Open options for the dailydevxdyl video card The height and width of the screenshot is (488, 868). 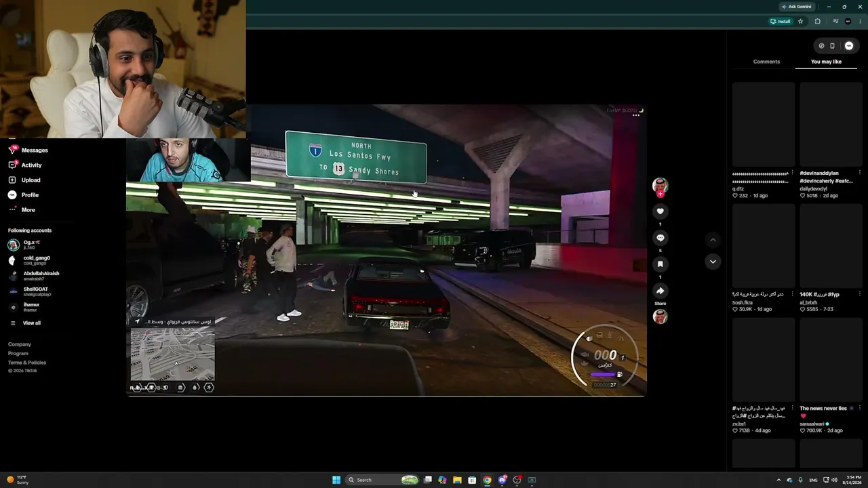(860, 174)
